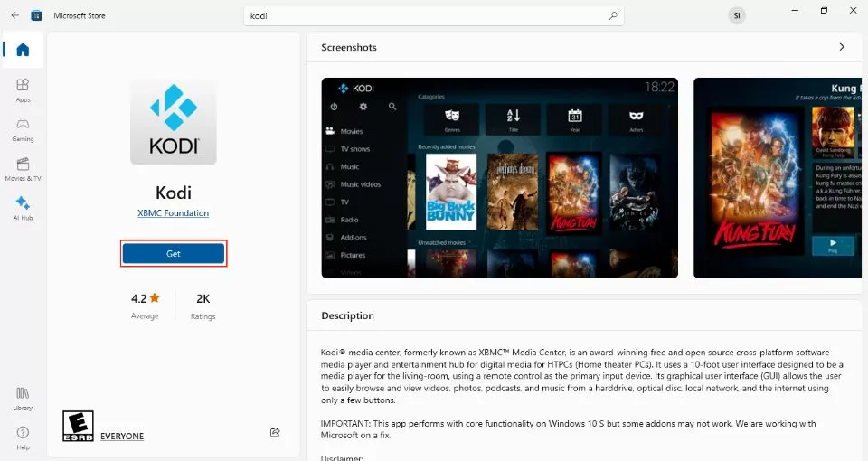Focus the search box containing kodi
This screenshot has width=868, height=461.
click(x=434, y=15)
